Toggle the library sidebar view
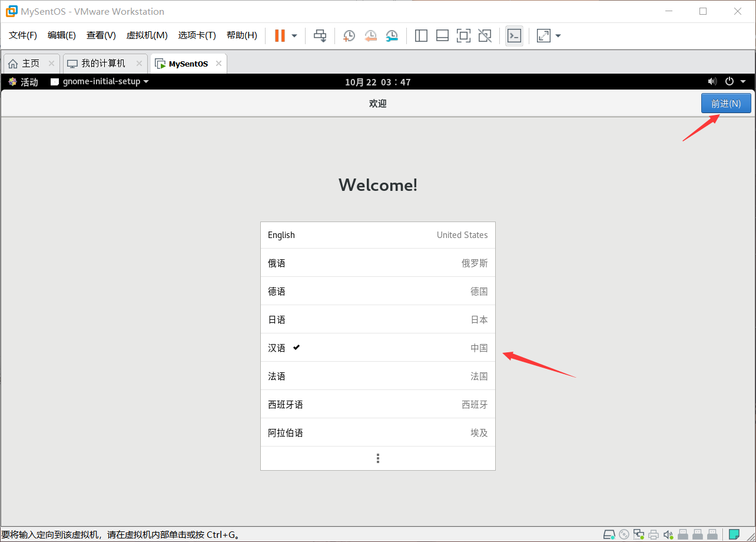The height and width of the screenshot is (542, 756). click(x=421, y=36)
